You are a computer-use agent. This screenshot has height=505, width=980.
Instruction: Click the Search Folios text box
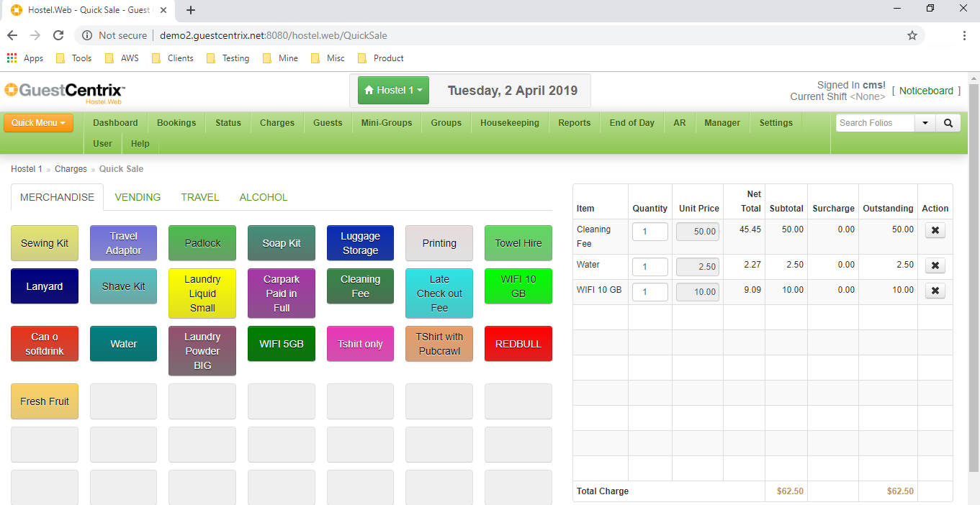(875, 123)
